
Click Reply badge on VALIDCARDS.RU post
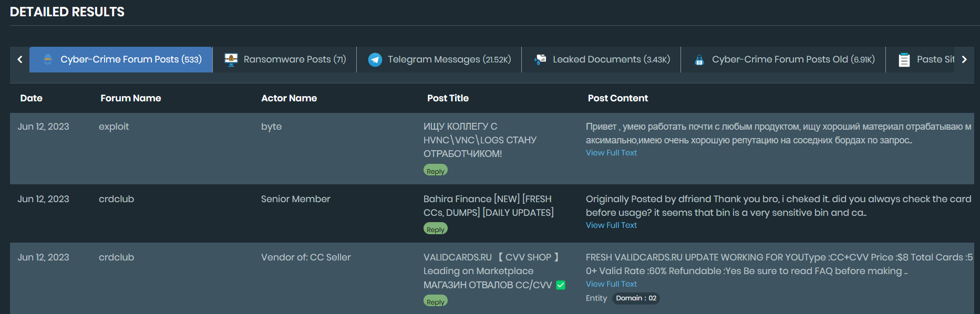[x=436, y=302]
